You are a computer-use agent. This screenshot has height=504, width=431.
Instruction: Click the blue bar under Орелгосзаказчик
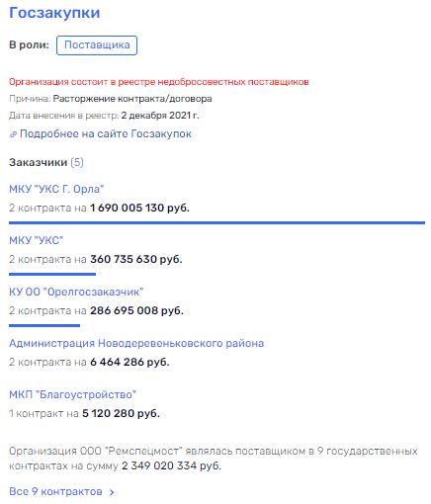click(44, 325)
